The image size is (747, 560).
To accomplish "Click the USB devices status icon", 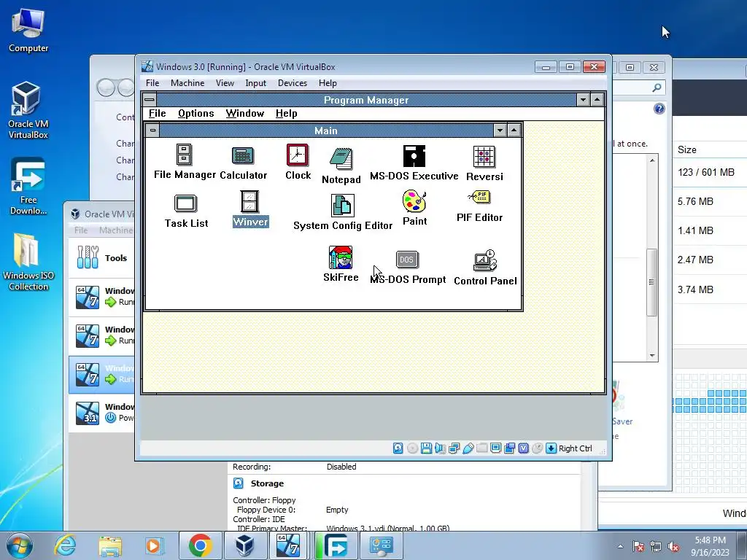I will (x=468, y=448).
